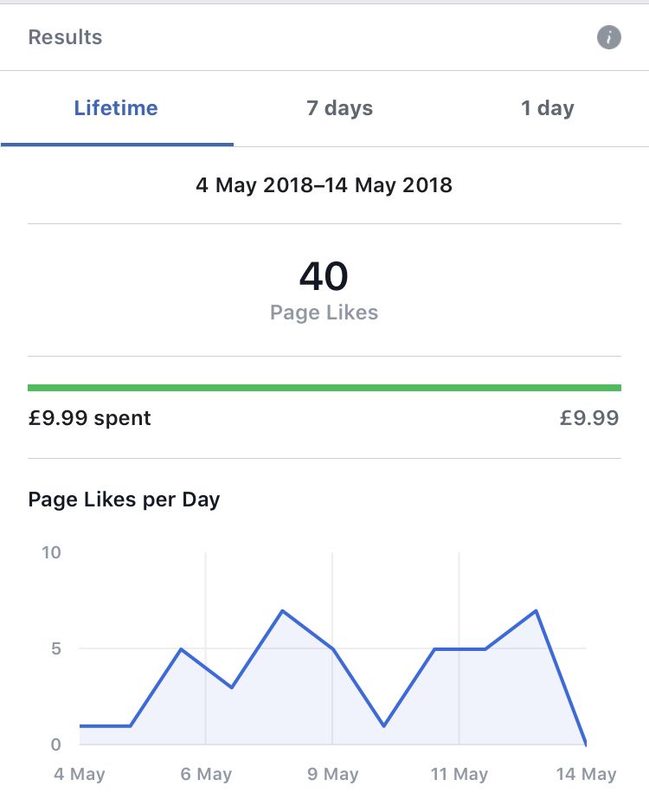The height and width of the screenshot is (812, 649).
Task: Tap the Page Likes label under 40
Action: point(324,313)
